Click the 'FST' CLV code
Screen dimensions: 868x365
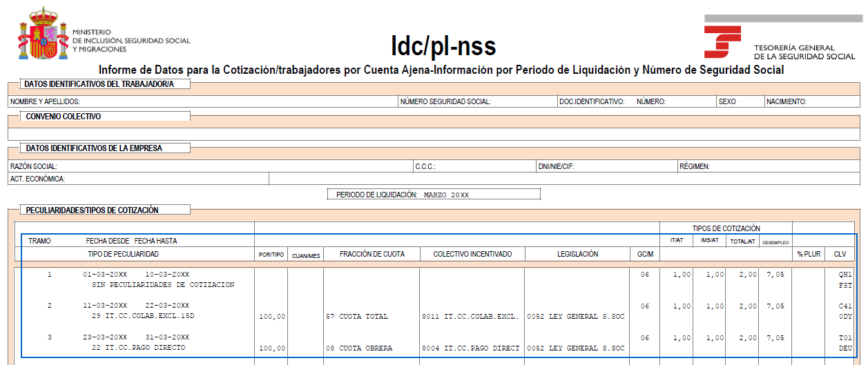(845, 285)
